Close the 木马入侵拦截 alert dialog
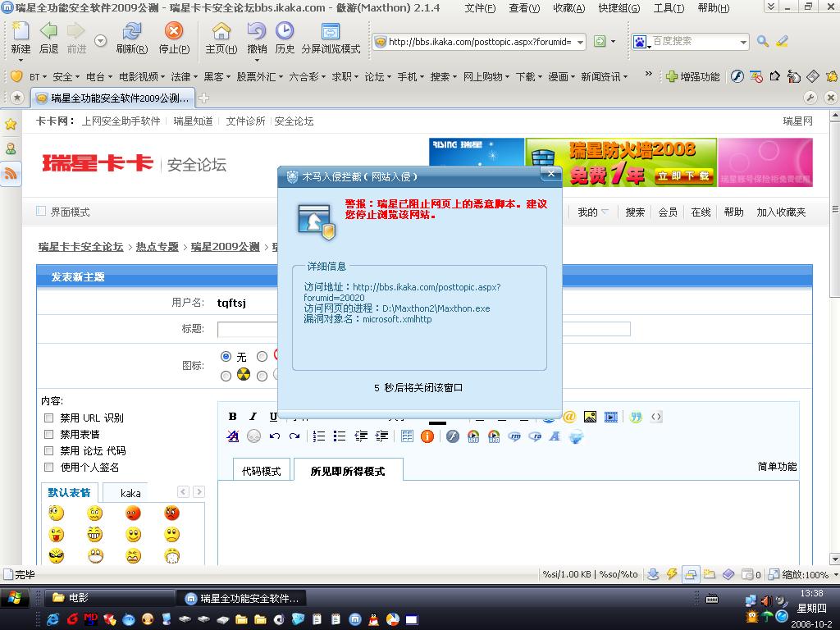840x630 pixels. point(550,174)
